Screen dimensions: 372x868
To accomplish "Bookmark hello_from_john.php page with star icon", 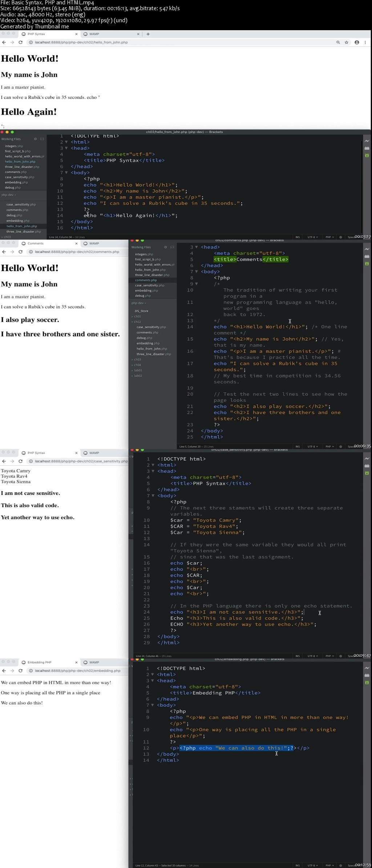I will (347, 43).
